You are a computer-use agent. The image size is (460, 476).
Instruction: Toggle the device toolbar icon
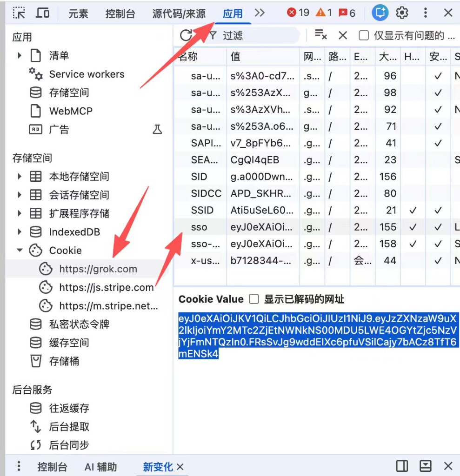pos(42,13)
